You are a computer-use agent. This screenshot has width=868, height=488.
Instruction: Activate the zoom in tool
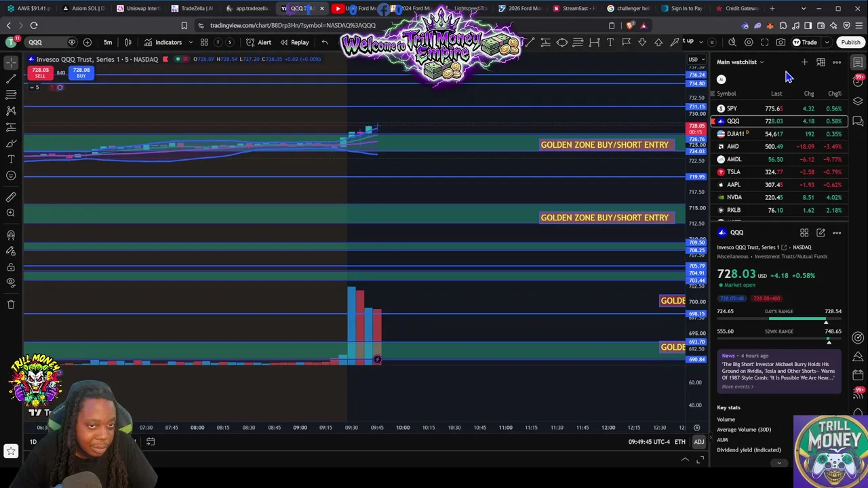pos(11,213)
